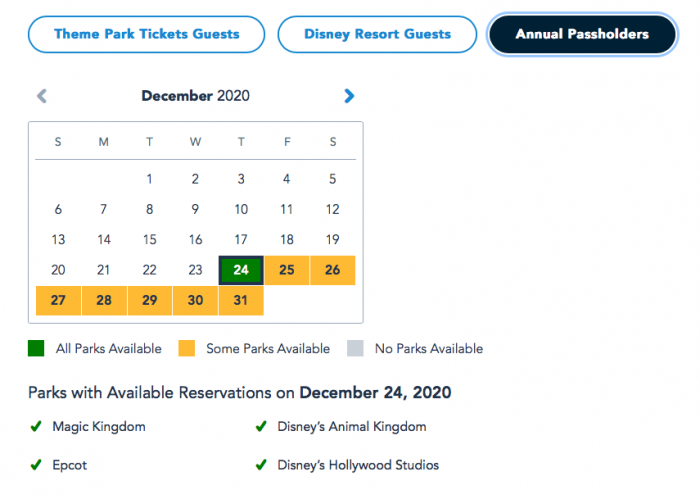Switch to Theme Park Tickets Guests tab
Screen dimensions: 700x499
coord(146,34)
